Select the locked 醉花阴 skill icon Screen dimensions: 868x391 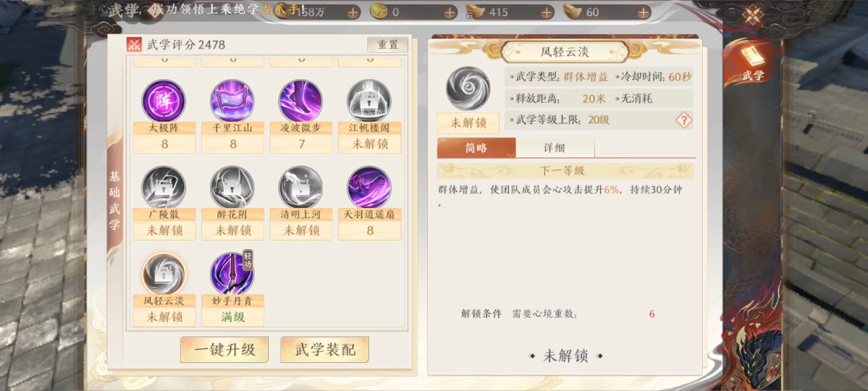232,188
